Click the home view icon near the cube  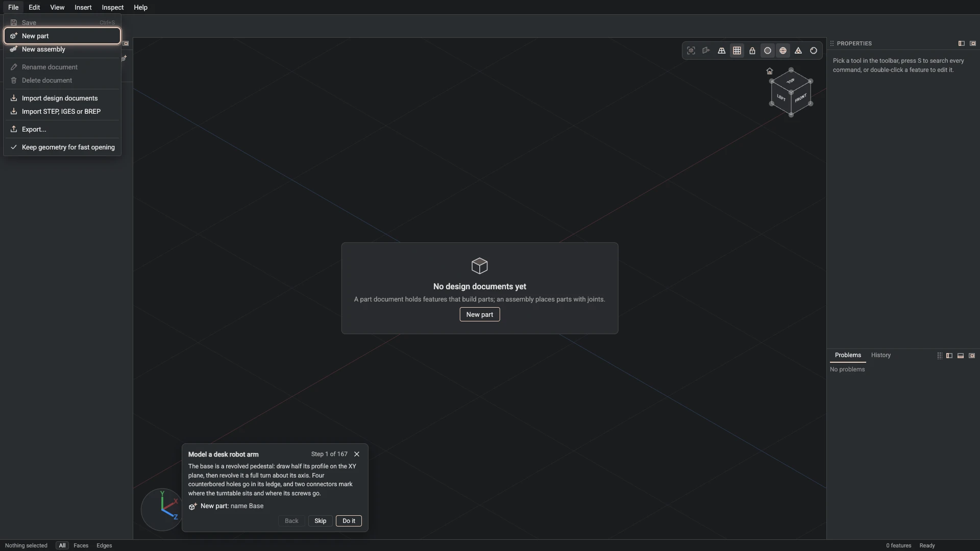[770, 71]
